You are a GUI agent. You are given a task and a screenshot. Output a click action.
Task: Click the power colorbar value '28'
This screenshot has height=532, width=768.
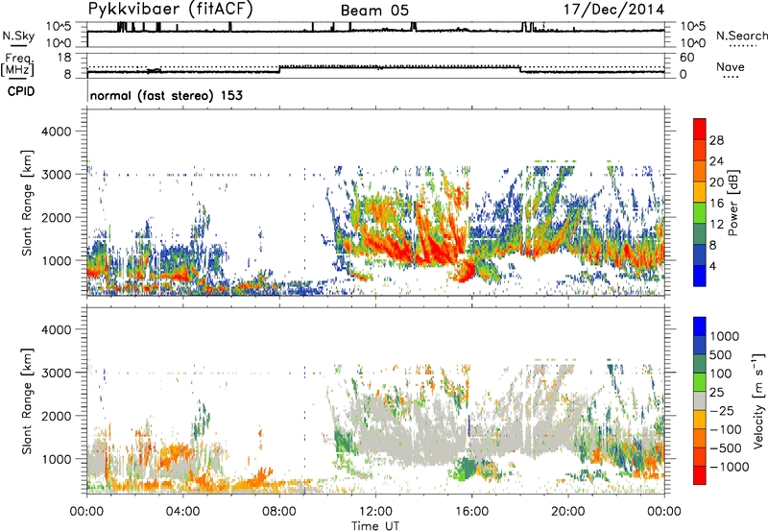click(x=716, y=140)
